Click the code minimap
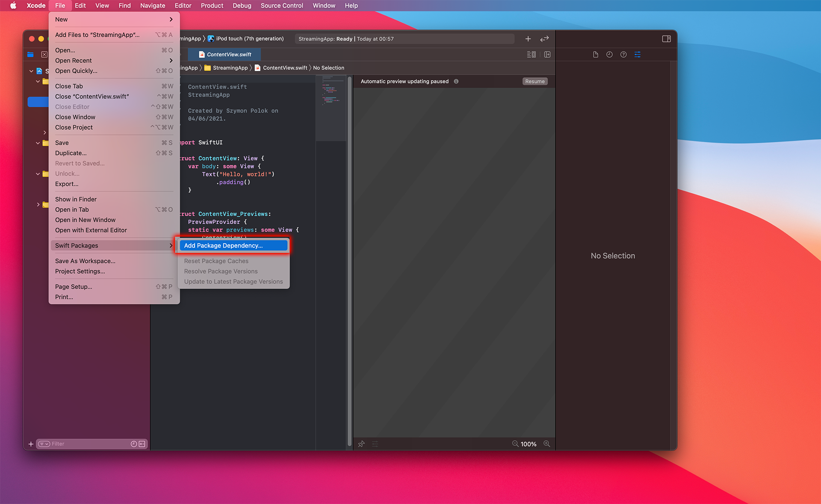Viewport: 821px width, 504px height. click(x=331, y=108)
